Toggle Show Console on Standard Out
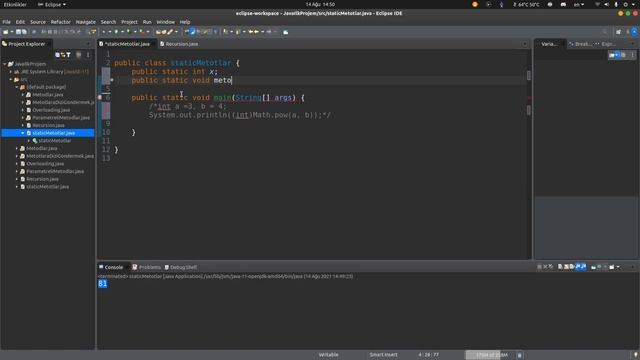Screen dimensions: 640x360 578,267
